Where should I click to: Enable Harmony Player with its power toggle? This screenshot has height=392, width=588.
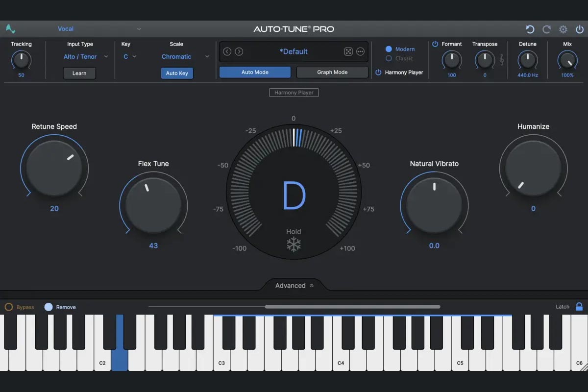378,72
